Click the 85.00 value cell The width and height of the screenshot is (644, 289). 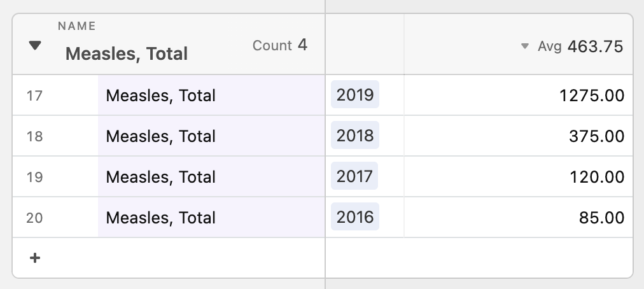[x=519, y=217]
